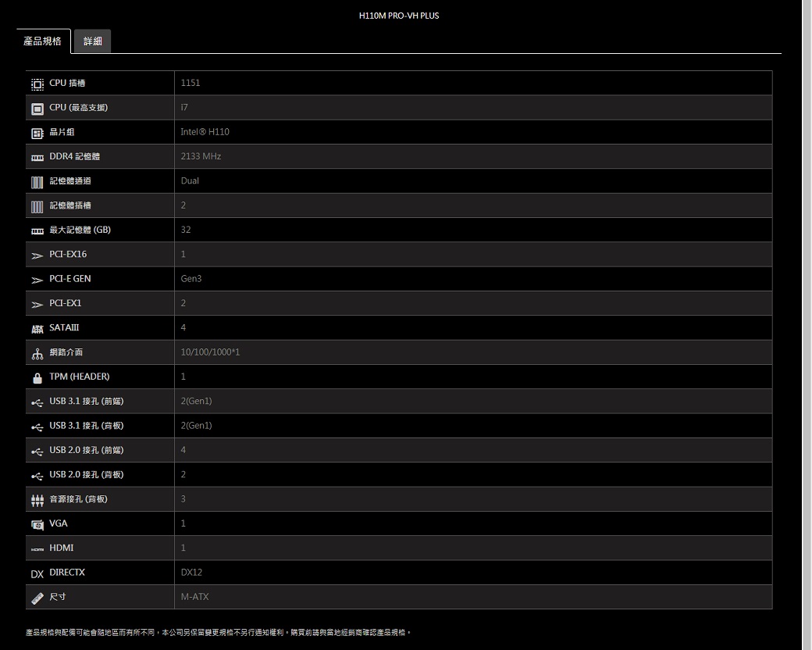Screen dimensions: 812x650
Task: Click the ruler icon beside 尺寸
Action: [x=37, y=598]
